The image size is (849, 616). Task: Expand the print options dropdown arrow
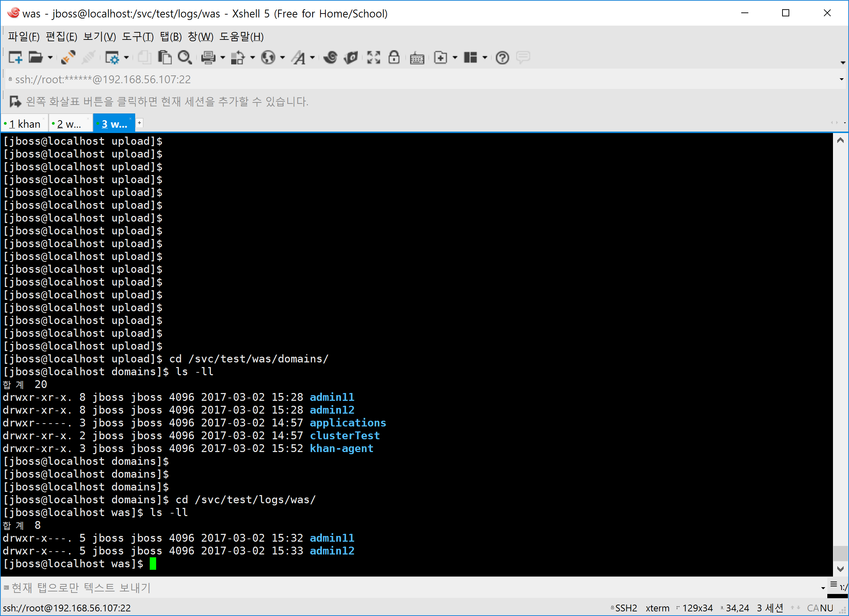pyautogui.click(x=223, y=58)
